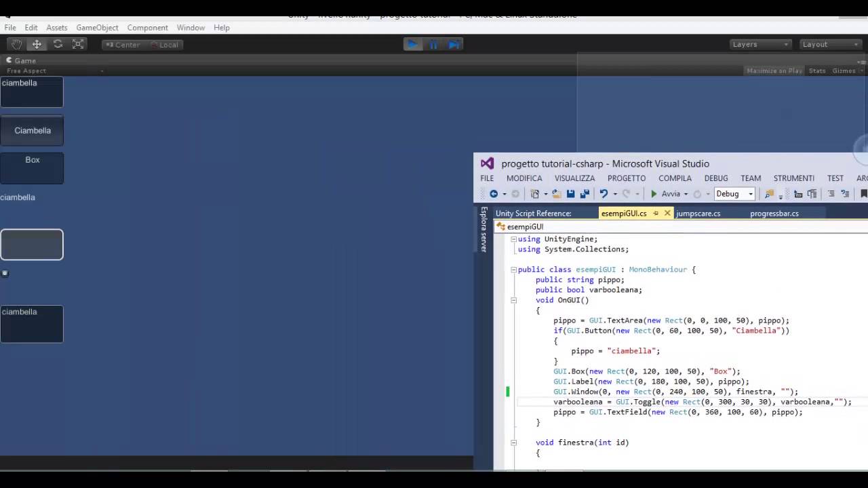
Task: Click the Ciambella button in Game view
Action: 32,131
